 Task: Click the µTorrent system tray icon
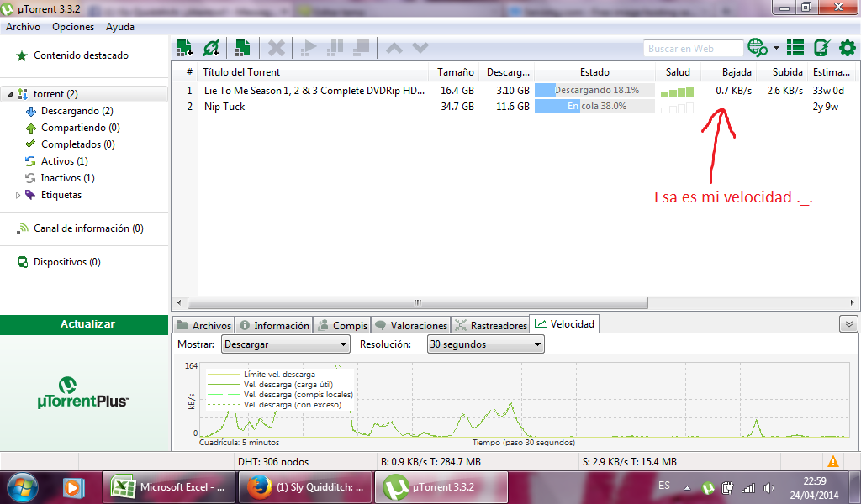(708, 487)
